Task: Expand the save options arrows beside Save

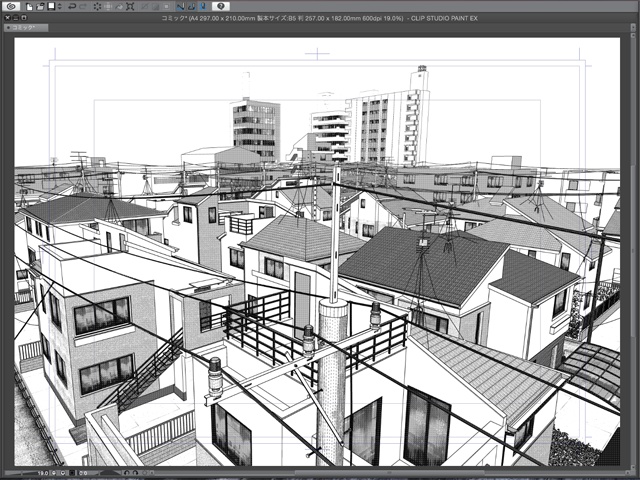Action: [60, 6]
